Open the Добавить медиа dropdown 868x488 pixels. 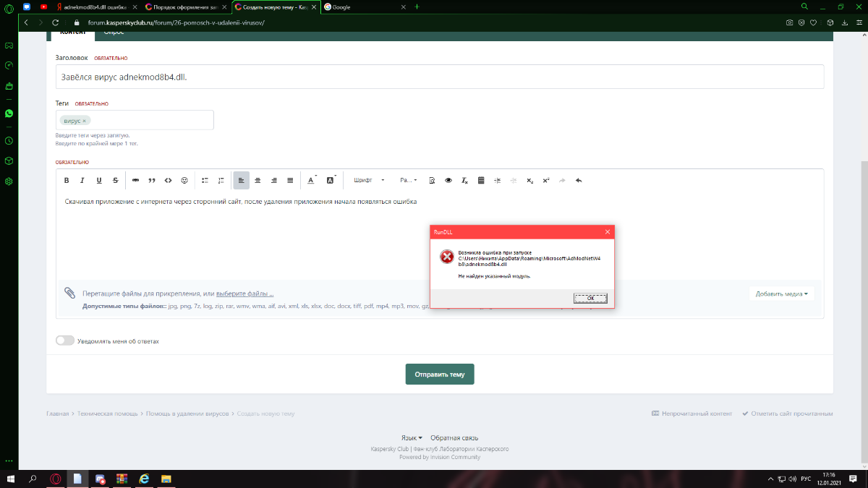782,294
